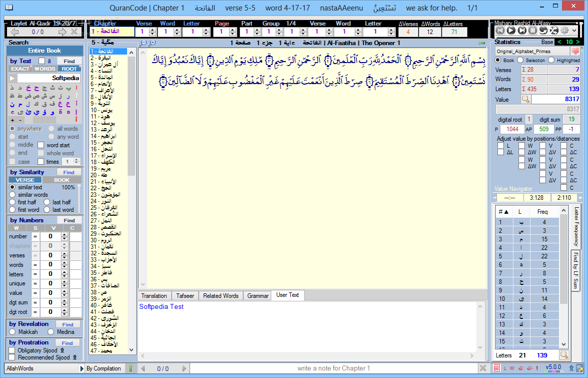The image size is (588, 378).
Task: Click the red L status bar icon
Action: coord(505,368)
